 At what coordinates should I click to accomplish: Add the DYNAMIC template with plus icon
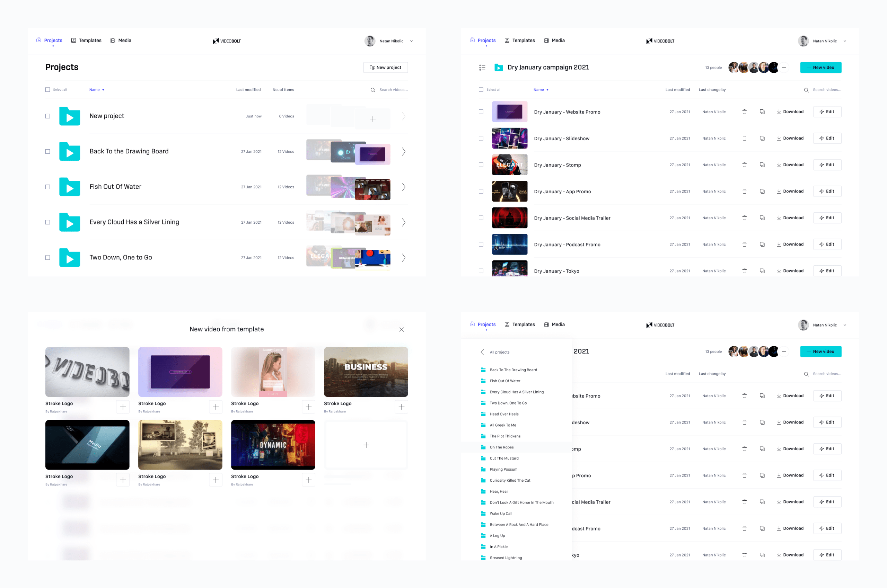[x=308, y=480]
